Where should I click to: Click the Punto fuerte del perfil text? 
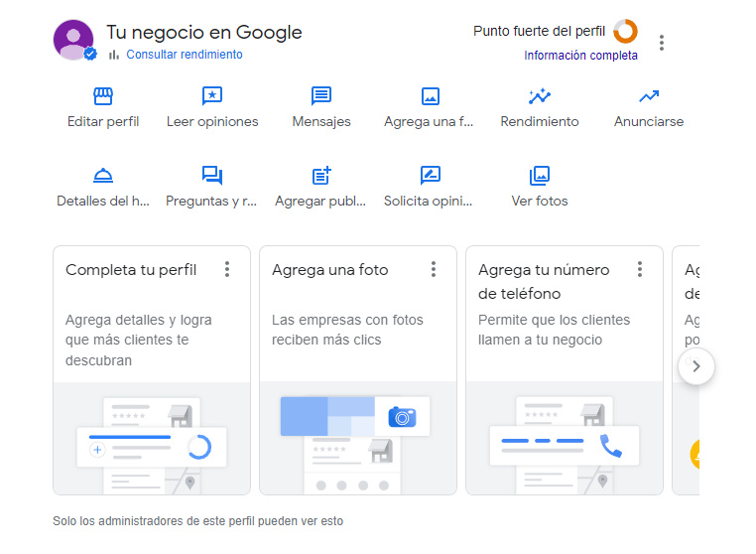tap(539, 32)
